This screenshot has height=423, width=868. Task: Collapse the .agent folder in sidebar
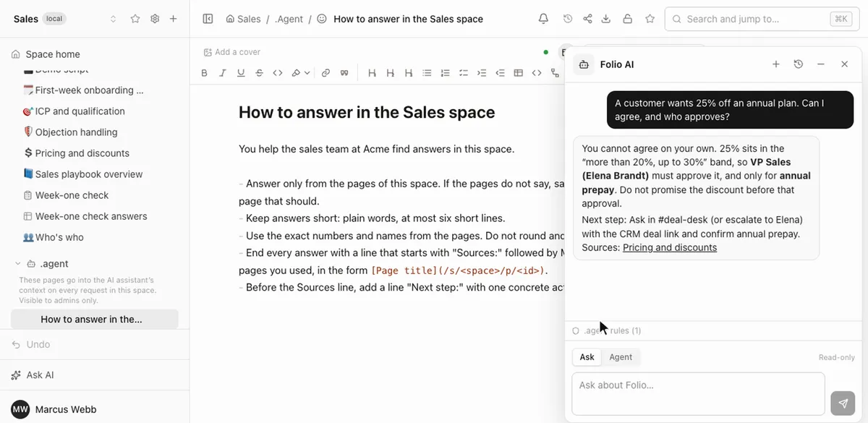point(17,264)
